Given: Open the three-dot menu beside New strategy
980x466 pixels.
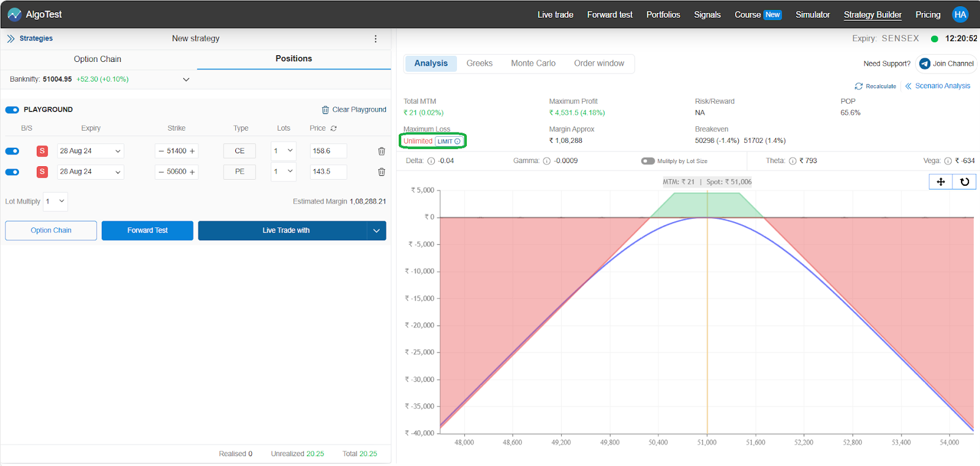Looking at the screenshot, I should [375, 39].
